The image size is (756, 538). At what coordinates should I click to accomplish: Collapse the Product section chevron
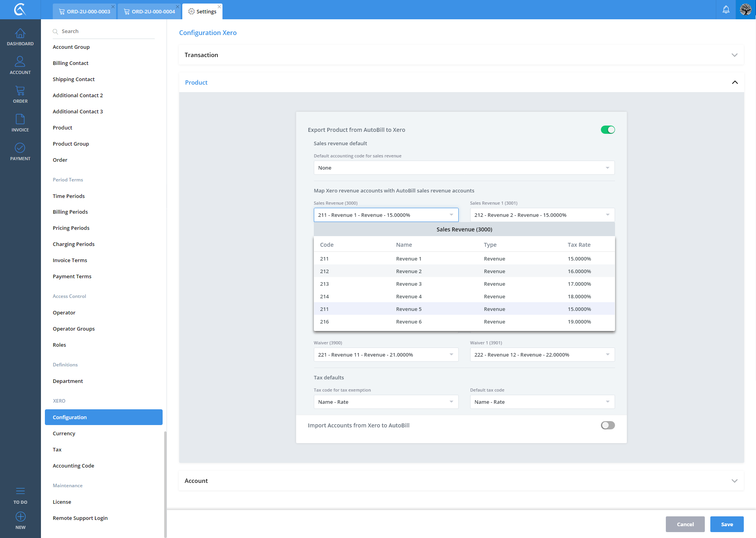(735, 83)
